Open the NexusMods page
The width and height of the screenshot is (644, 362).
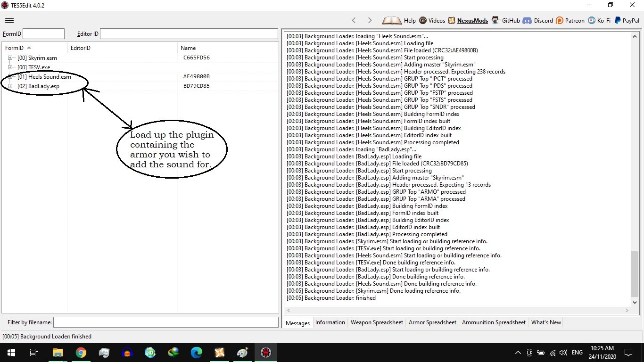[x=468, y=20]
